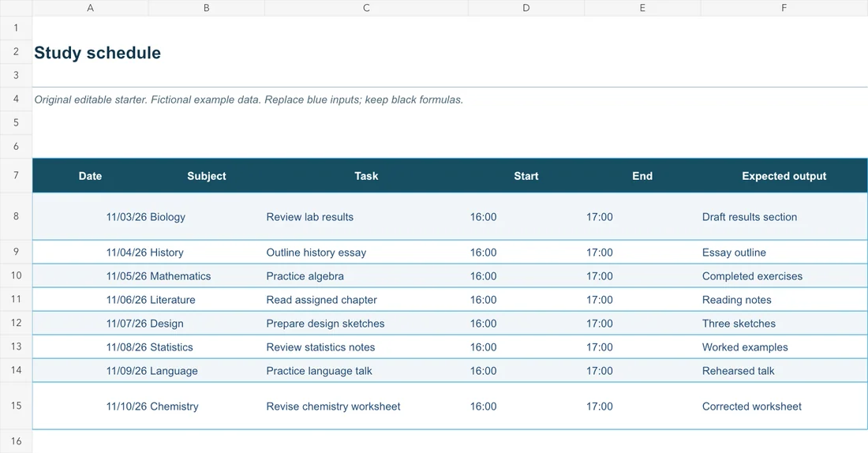The width and height of the screenshot is (868, 453).
Task: Click the 'Chemistry' subject cell
Action: 207,406
